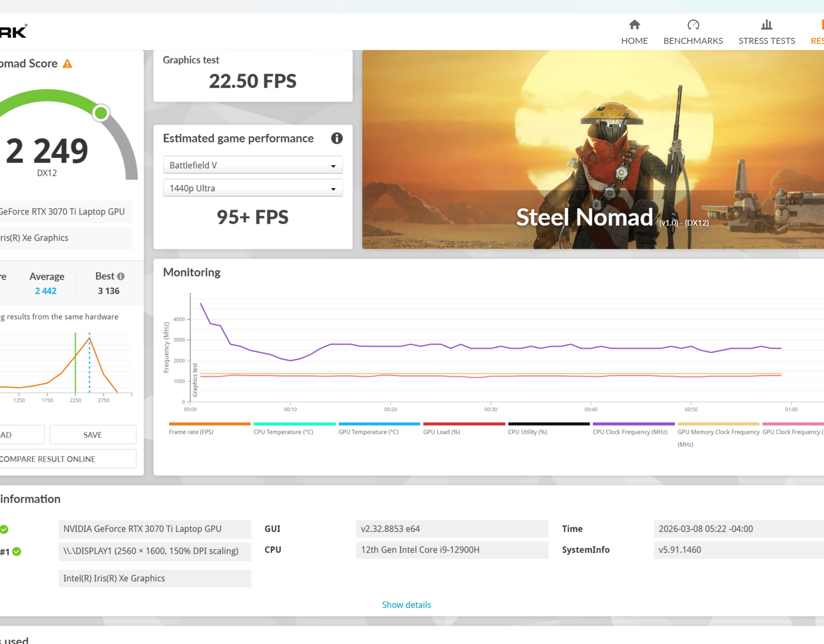This screenshot has height=644, width=824.
Task: Select the 12th Gen Intel Core i9-12900H field
Action: click(452, 550)
